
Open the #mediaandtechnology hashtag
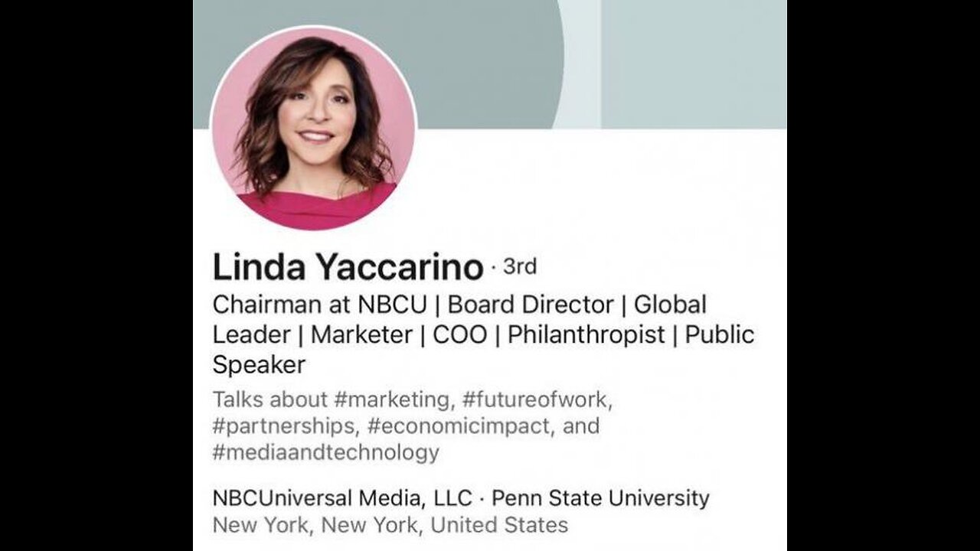pyautogui.click(x=326, y=452)
